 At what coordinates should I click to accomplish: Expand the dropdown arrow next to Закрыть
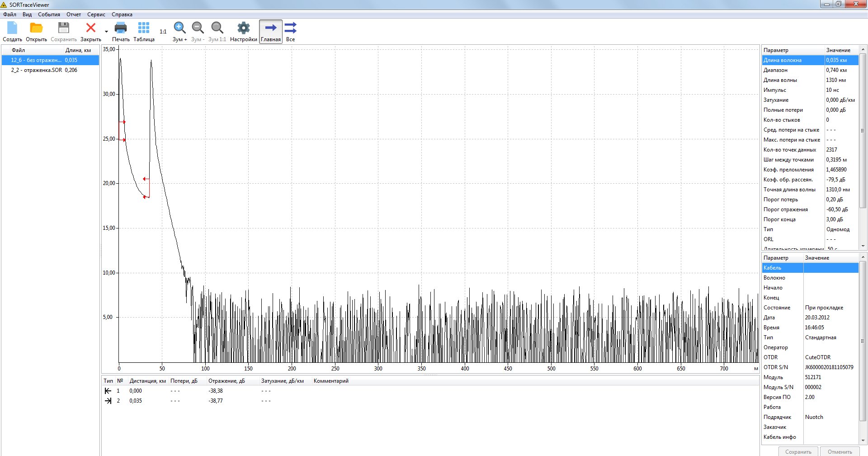(106, 32)
